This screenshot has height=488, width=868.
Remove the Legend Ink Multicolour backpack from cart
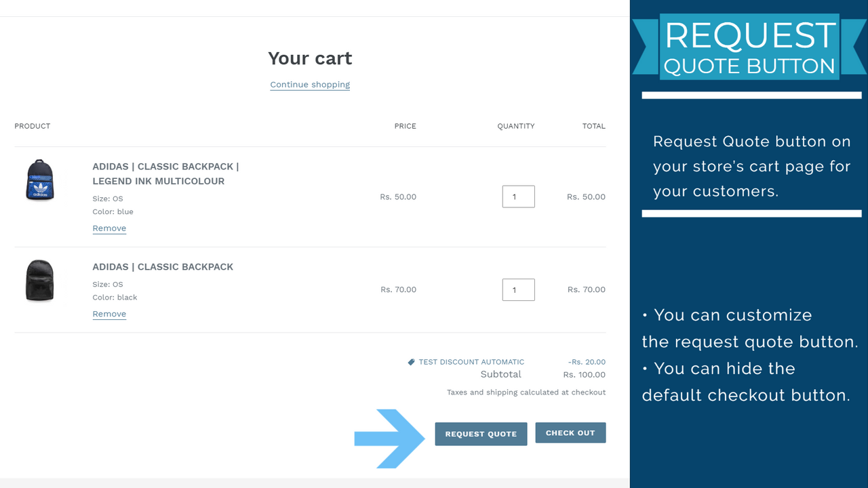coord(109,228)
